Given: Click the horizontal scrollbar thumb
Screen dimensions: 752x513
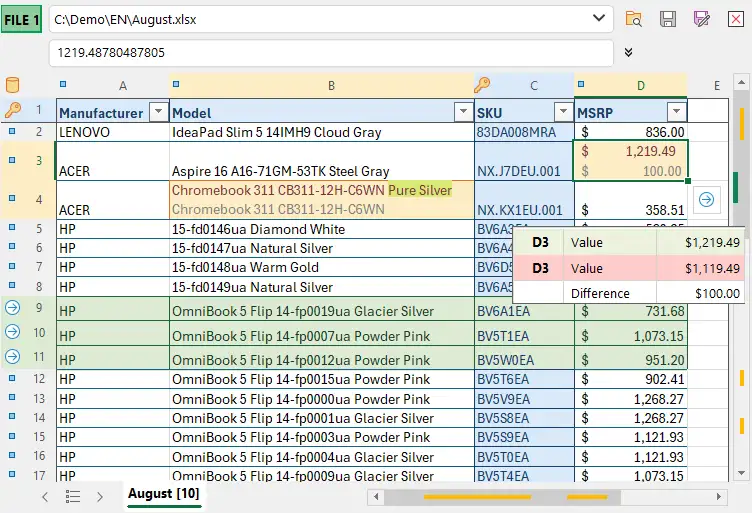Looking at the screenshot, I should click(x=502, y=497).
